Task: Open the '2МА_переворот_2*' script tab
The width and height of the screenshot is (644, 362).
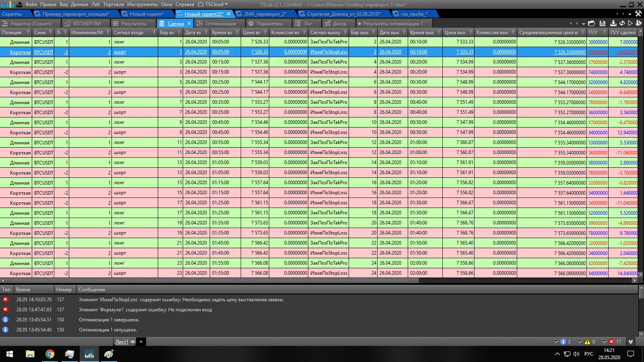Action: click(x=265, y=14)
